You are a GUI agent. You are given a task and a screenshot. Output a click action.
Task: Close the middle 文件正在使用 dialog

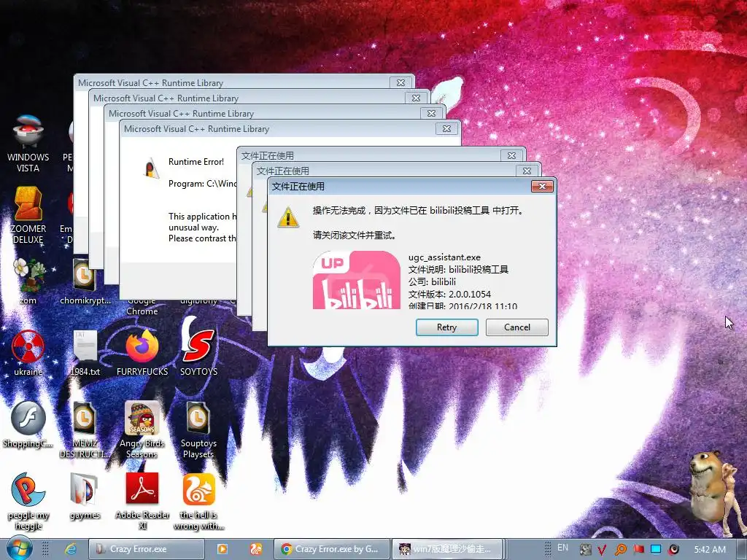pos(527,171)
